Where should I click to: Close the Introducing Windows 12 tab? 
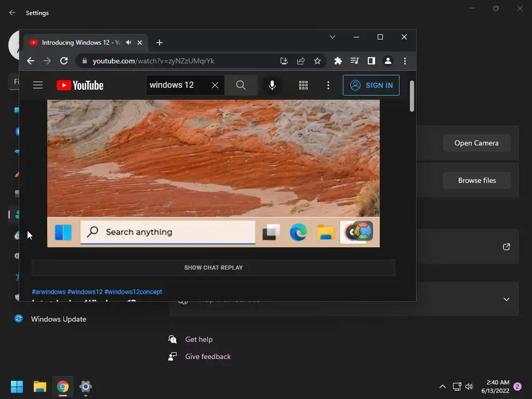pos(140,43)
